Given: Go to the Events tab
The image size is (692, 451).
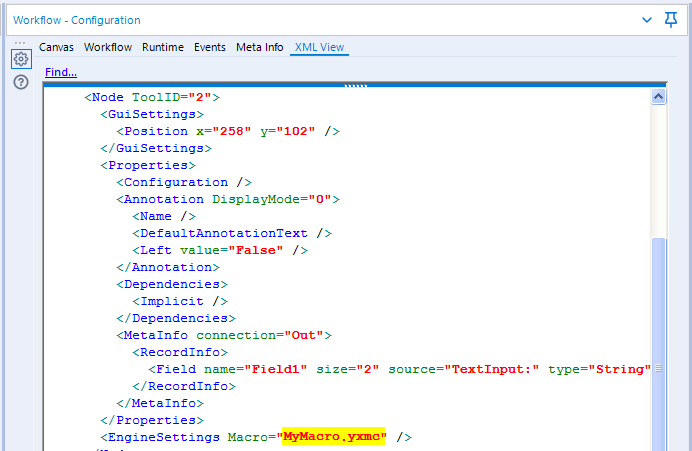Looking at the screenshot, I should point(210,47).
